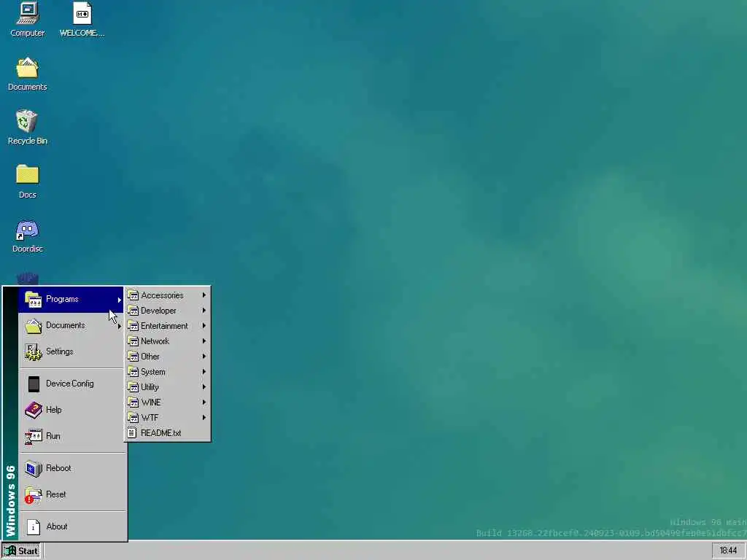This screenshot has height=560, width=747.
Task: Expand the WTF submenu arrow
Action: pyautogui.click(x=204, y=418)
